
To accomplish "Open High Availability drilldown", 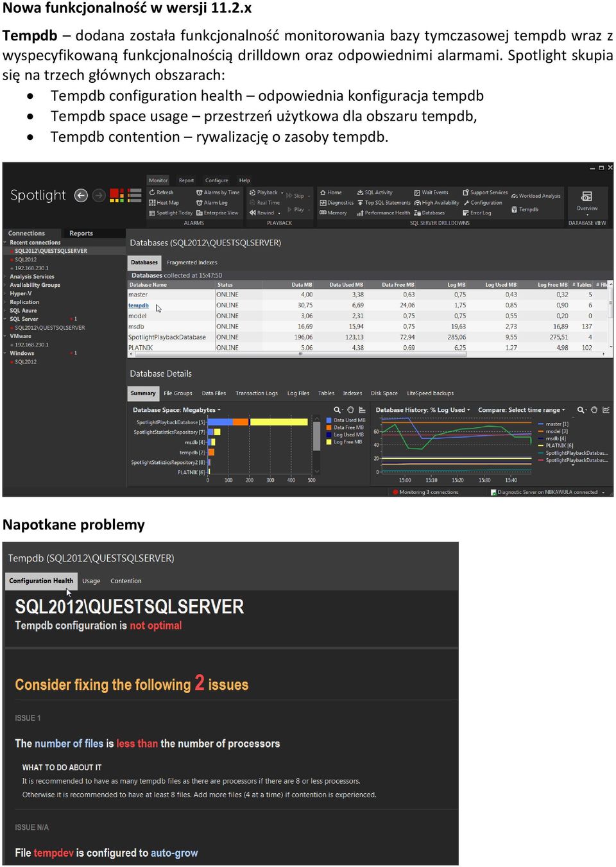I will [x=436, y=202].
